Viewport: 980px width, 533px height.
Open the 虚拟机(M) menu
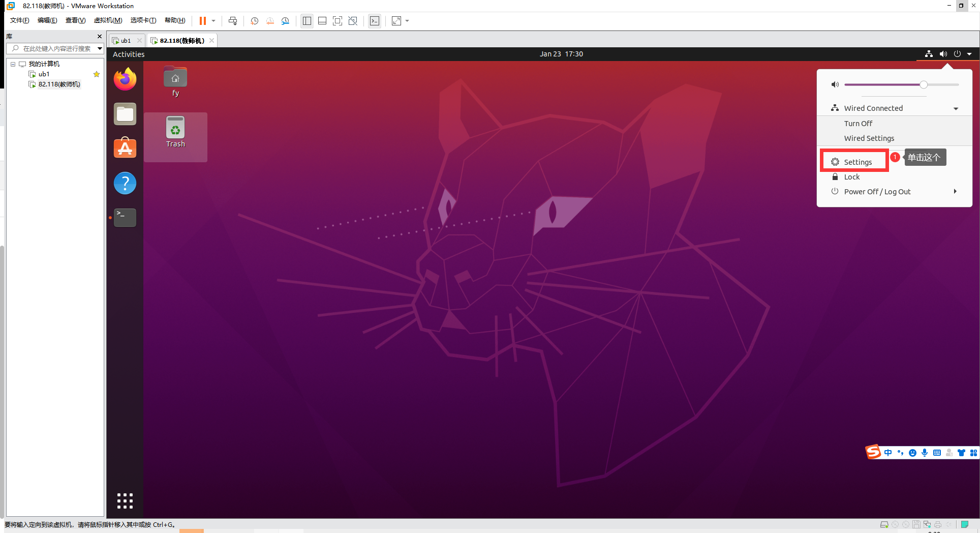pos(108,20)
